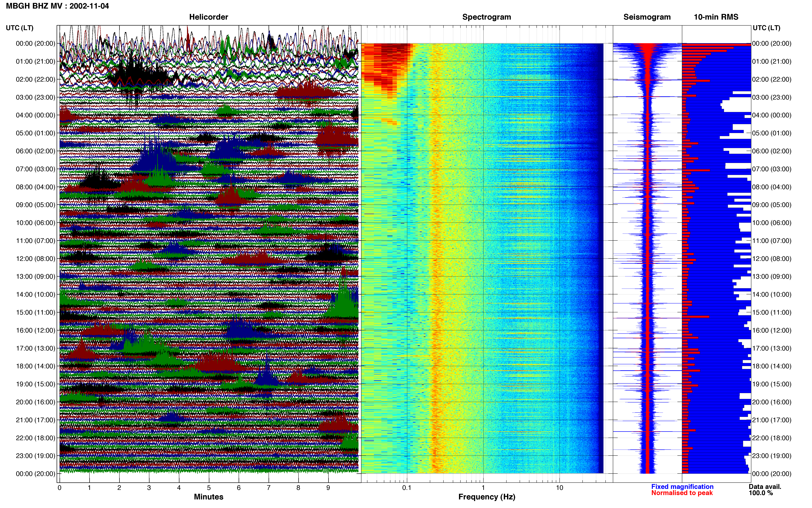
Task: Click '12:00 (08:00)' on the Helicorder time axis
Action: click(x=36, y=259)
